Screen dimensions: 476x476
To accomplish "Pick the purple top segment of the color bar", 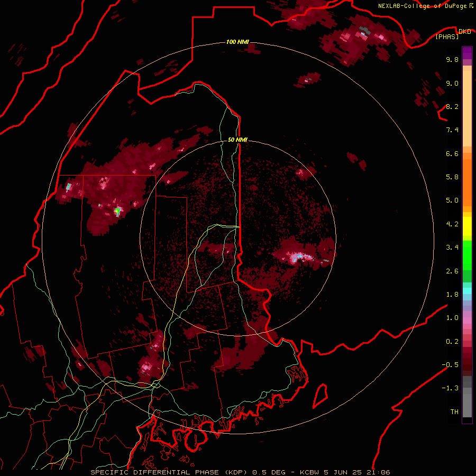I will pos(467,53).
